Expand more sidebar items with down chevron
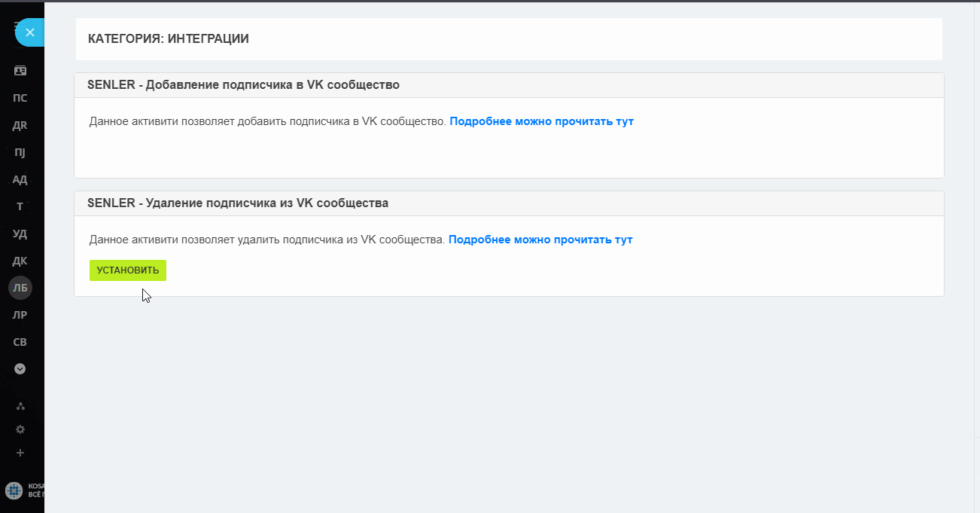The height and width of the screenshot is (513, 980). click(20, 369)
